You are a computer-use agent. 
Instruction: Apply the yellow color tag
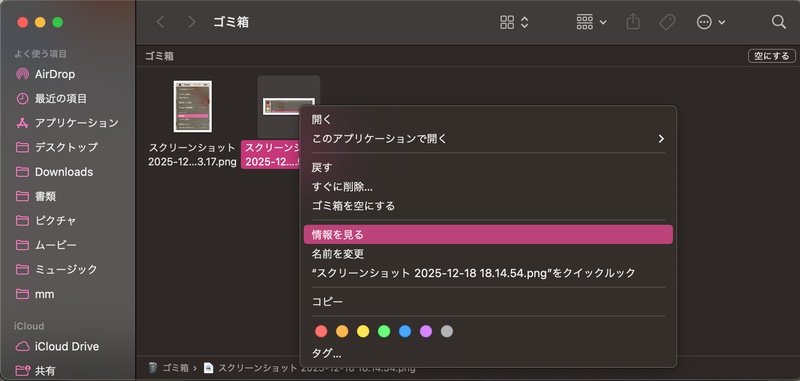[363, 332]
